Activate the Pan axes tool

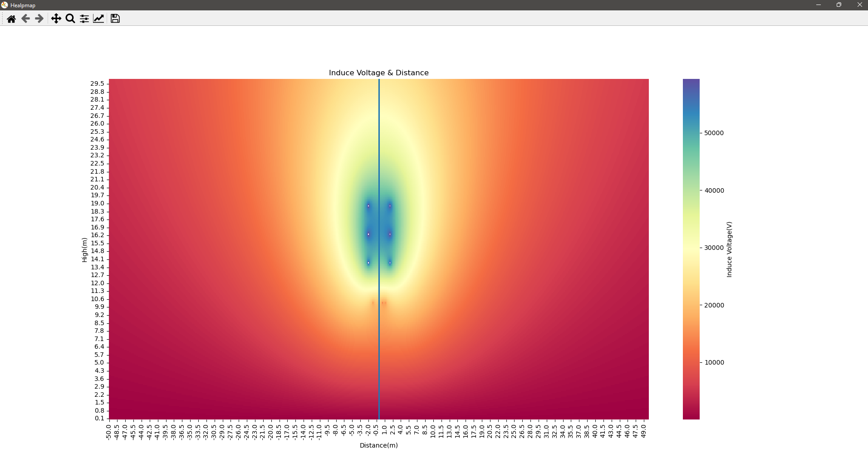coord(56,19)
